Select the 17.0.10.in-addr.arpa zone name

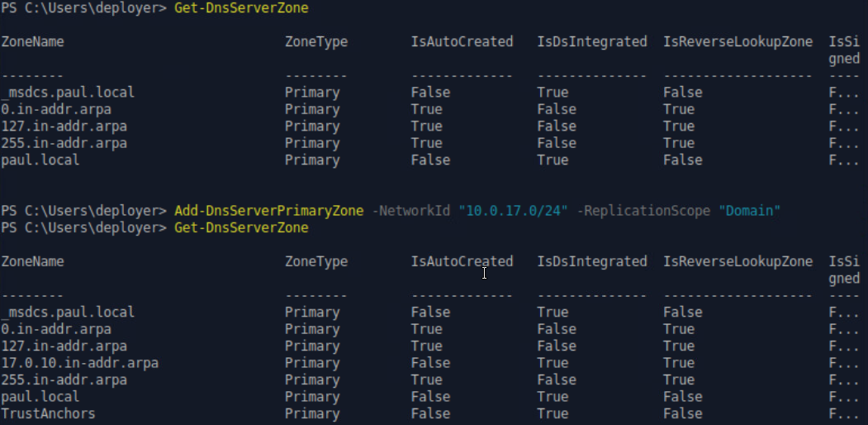click(79, 363)
